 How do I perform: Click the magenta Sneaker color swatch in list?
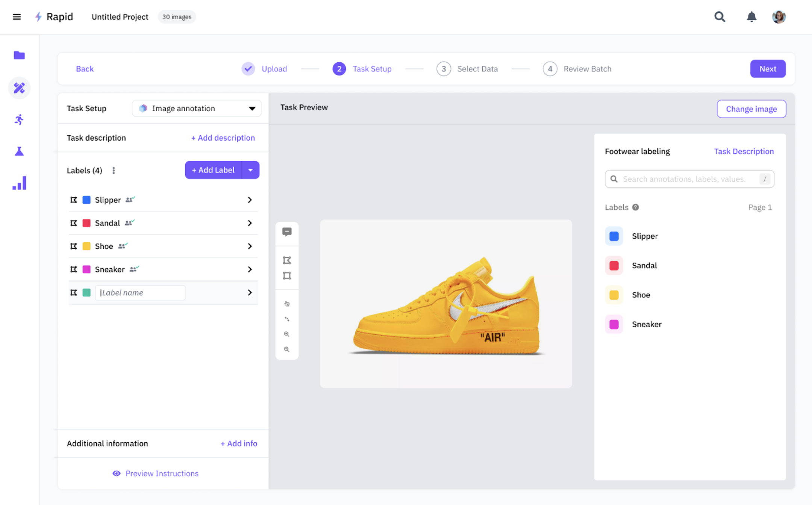click(86, 269)
